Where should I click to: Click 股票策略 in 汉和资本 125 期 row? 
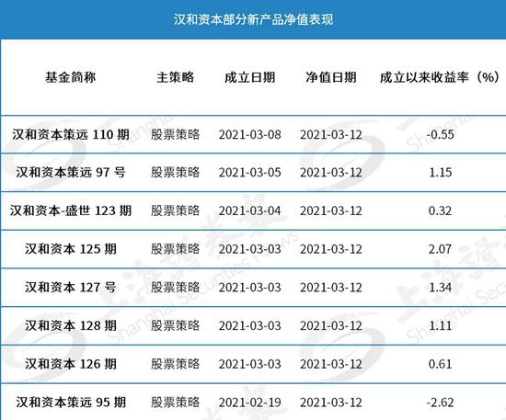175,249
